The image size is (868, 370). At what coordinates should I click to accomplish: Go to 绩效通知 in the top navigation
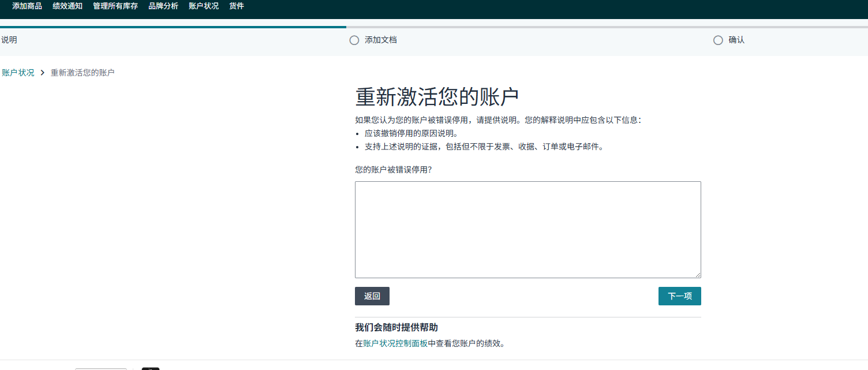pyautogui.click(x=68, y=6)
